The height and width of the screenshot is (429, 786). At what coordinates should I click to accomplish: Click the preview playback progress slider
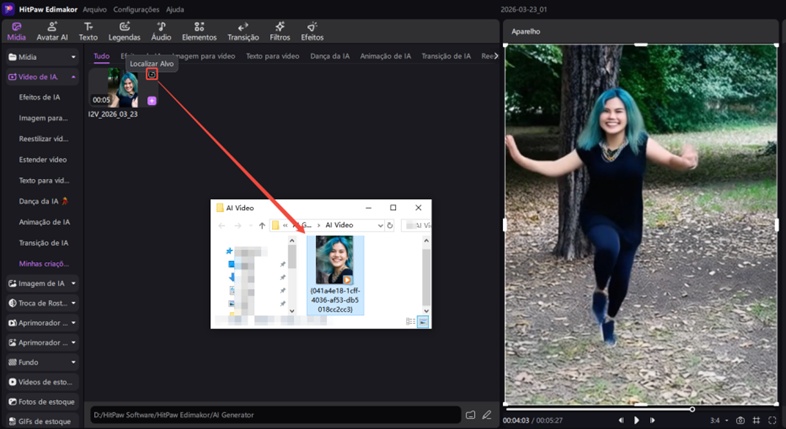(598, 409)
